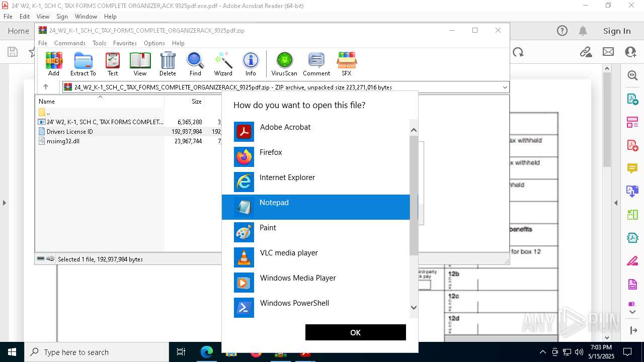This screenshot has width=644, height=362.
Task: Open Windows notification center
Action: point(627,352)
